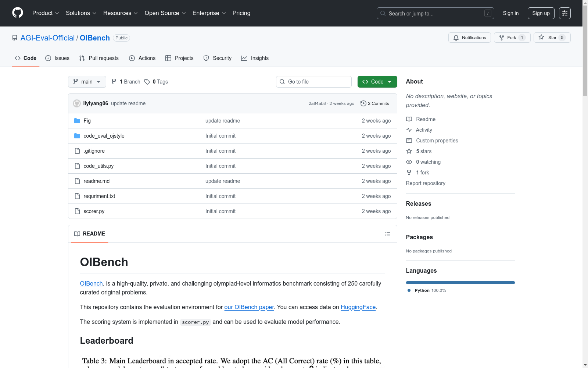Screen dimensions: 588x368
Task: Click the requriment.txt file icon
Action: point(77,196)
